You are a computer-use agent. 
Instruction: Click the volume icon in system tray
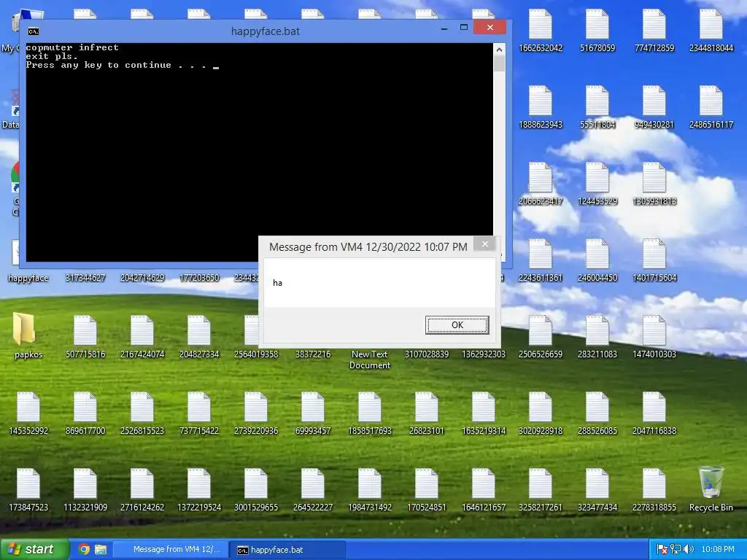coord(689,549)
